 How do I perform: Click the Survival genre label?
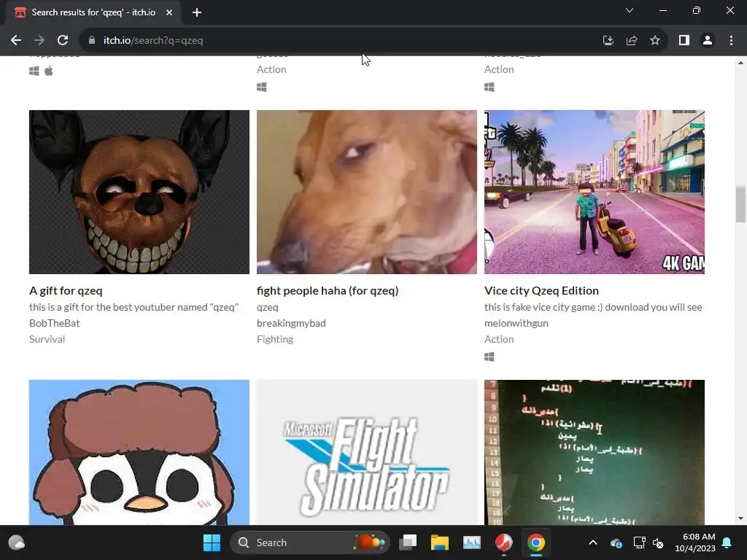tap(47, 339)
